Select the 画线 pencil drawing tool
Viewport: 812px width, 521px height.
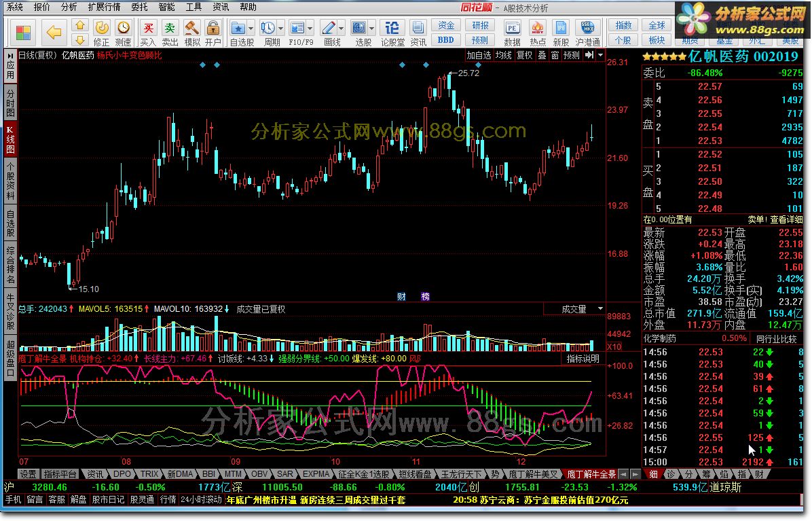coord(329,27)
